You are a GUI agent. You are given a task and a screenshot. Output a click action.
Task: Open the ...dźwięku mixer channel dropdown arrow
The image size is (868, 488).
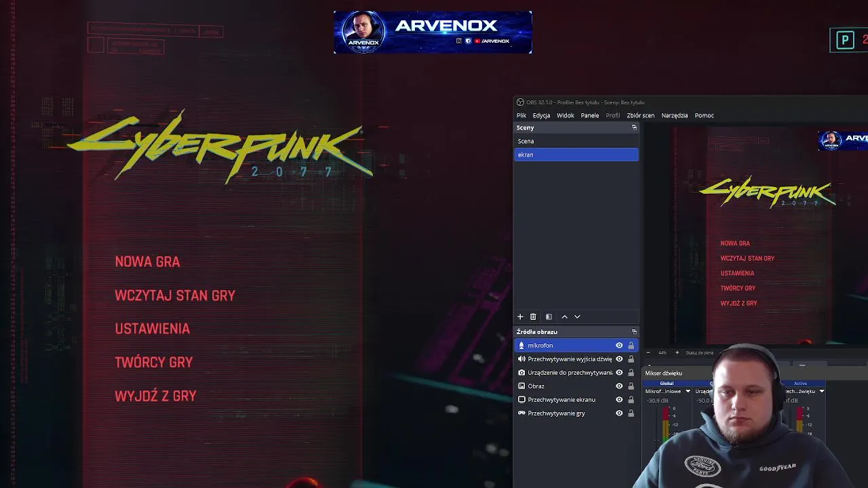click(x=821, y=391)
